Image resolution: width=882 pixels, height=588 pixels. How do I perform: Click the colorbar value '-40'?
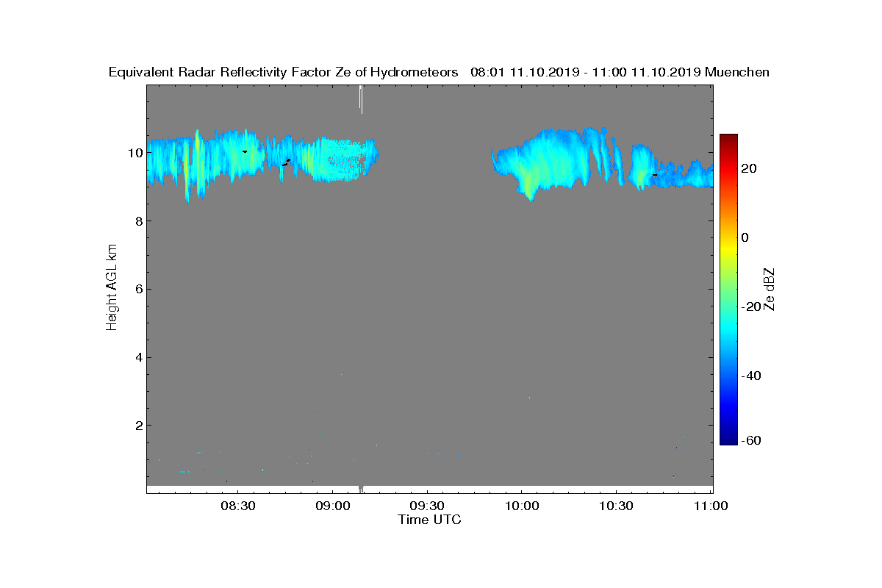750,376
